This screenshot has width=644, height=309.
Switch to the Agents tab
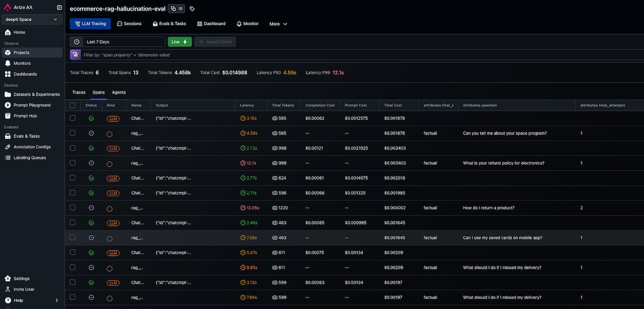point(119,93)
